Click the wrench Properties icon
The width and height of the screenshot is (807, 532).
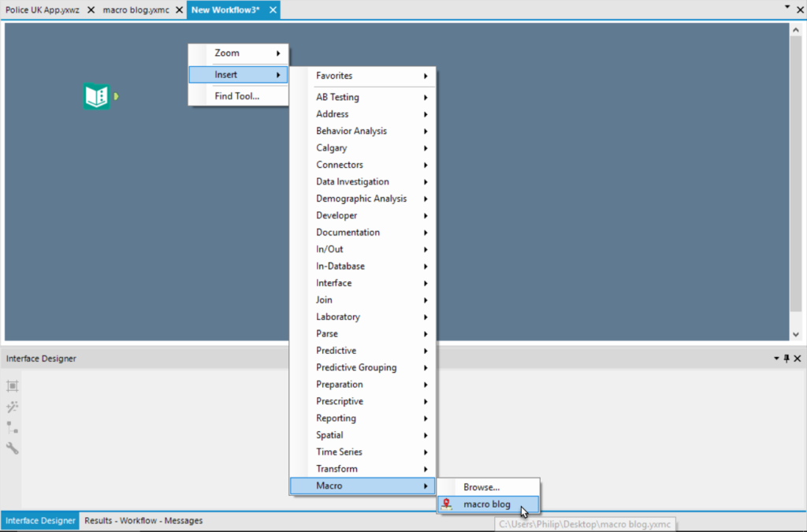click(x=13, y=448)
